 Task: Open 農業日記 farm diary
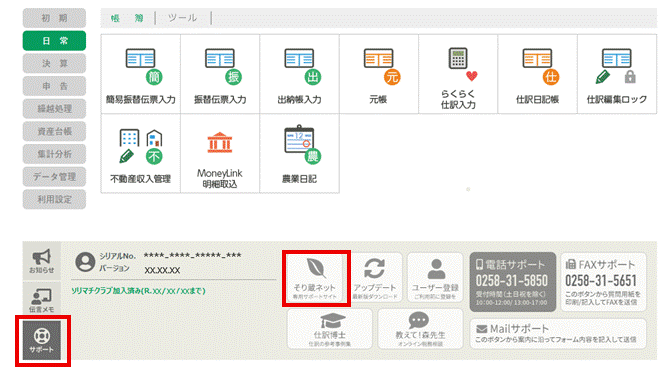(x=299, y=153)
